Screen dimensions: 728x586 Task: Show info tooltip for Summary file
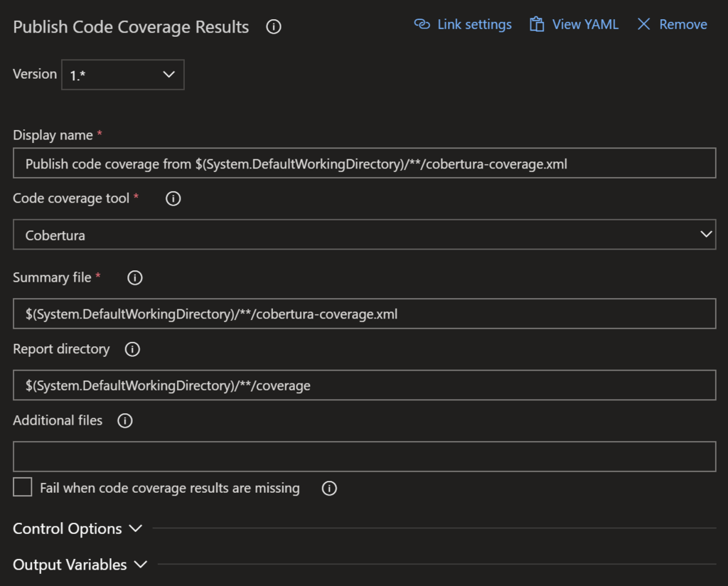(x=135, y=278)
